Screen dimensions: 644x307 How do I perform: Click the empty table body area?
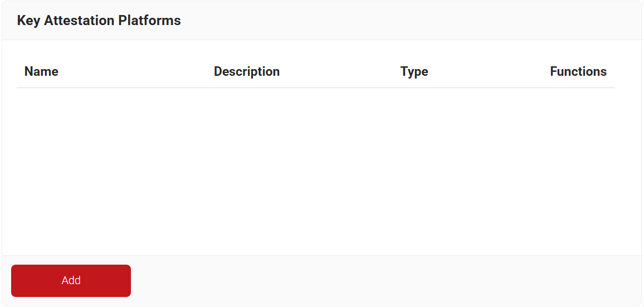coord(316,172)
